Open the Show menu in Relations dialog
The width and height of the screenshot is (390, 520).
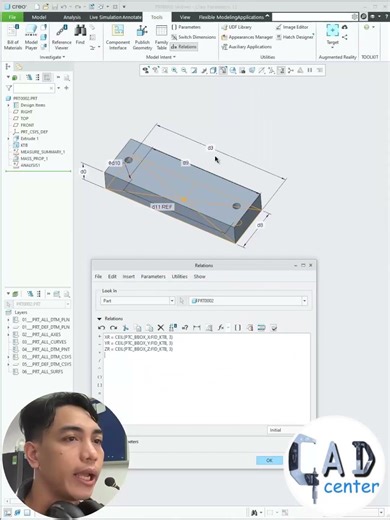(x=199, y=276)
